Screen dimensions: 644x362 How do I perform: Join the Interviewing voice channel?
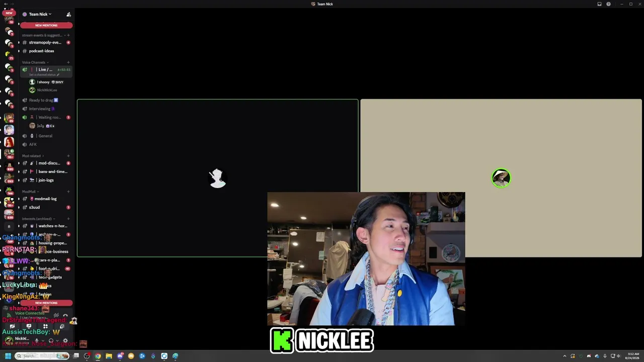pos(45,109)
